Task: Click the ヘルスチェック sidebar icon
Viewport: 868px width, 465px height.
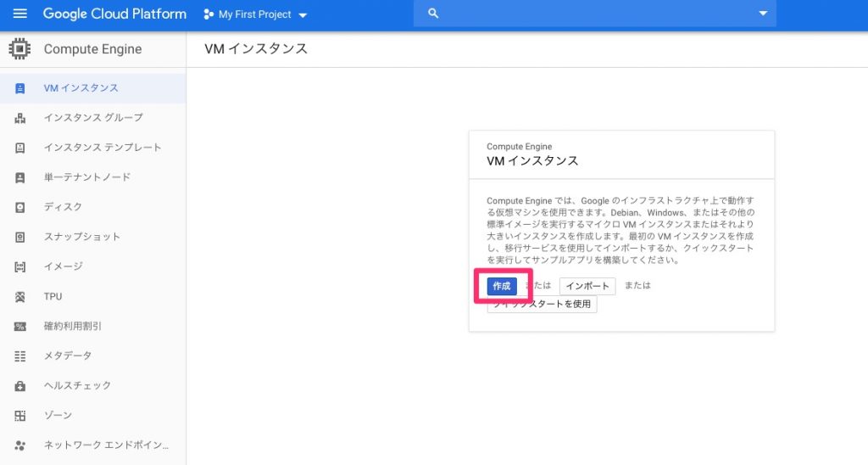Action: click(20, 386)
